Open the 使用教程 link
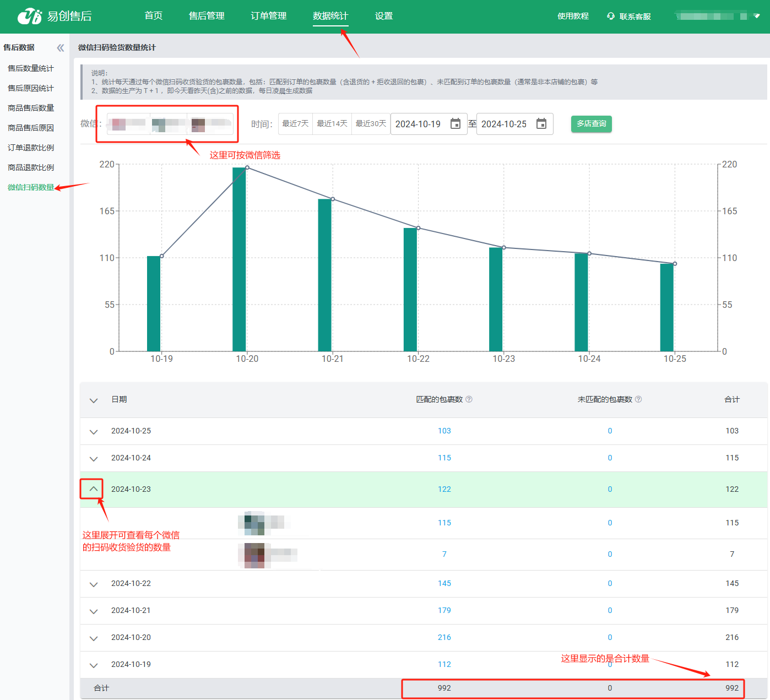The image size is (770, 700). [573, 16]
